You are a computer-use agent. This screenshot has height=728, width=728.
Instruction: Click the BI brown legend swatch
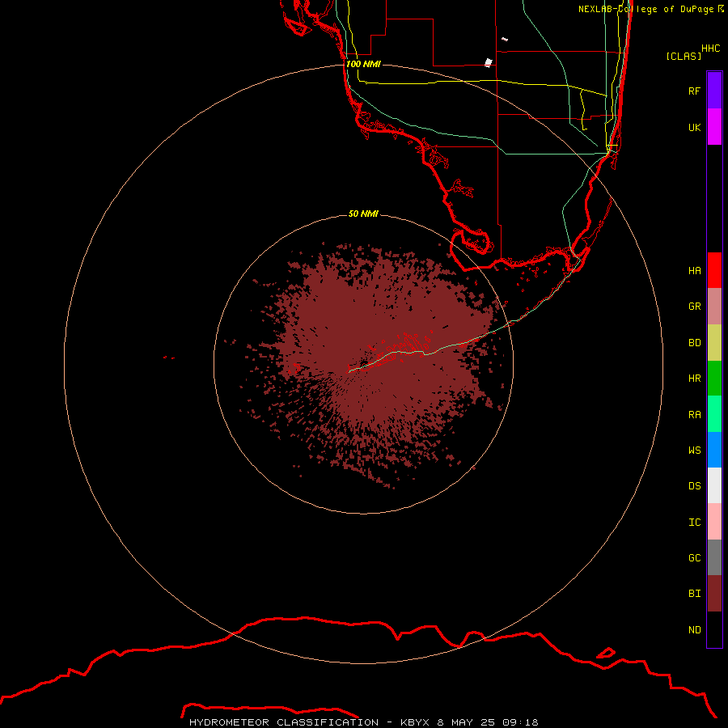point(714,594)
